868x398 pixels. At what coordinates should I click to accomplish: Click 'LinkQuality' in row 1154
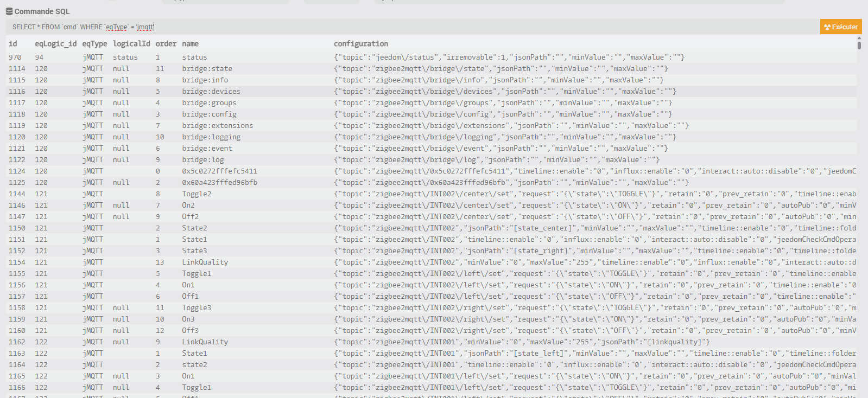(x=205, y=262)
